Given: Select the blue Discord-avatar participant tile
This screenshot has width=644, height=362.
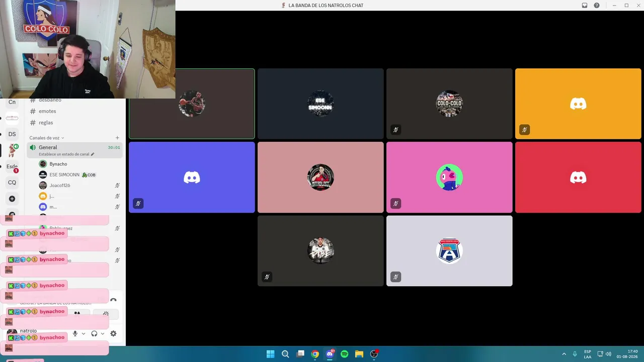Looking at the screenshot, I should click(192, 177).
